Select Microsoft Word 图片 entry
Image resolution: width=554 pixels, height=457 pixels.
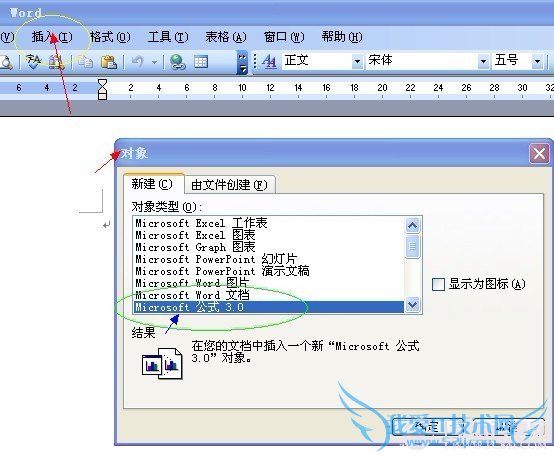(269, 283)
